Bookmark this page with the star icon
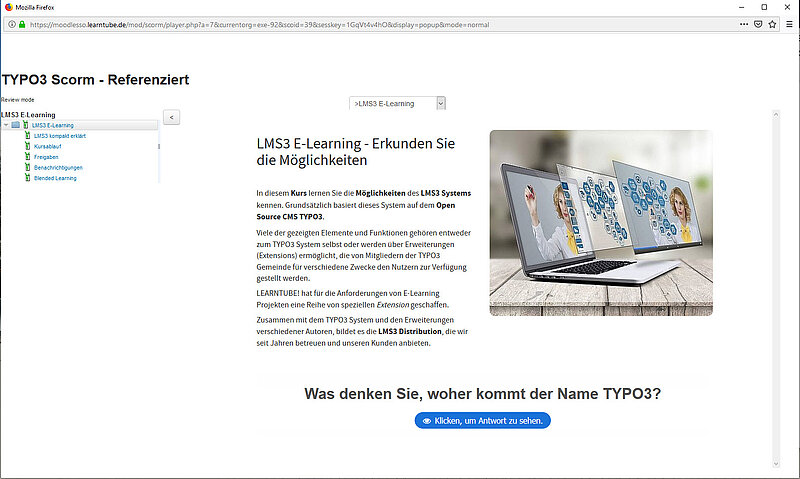The width and height of the screenshot is (800, 479). 772,23
